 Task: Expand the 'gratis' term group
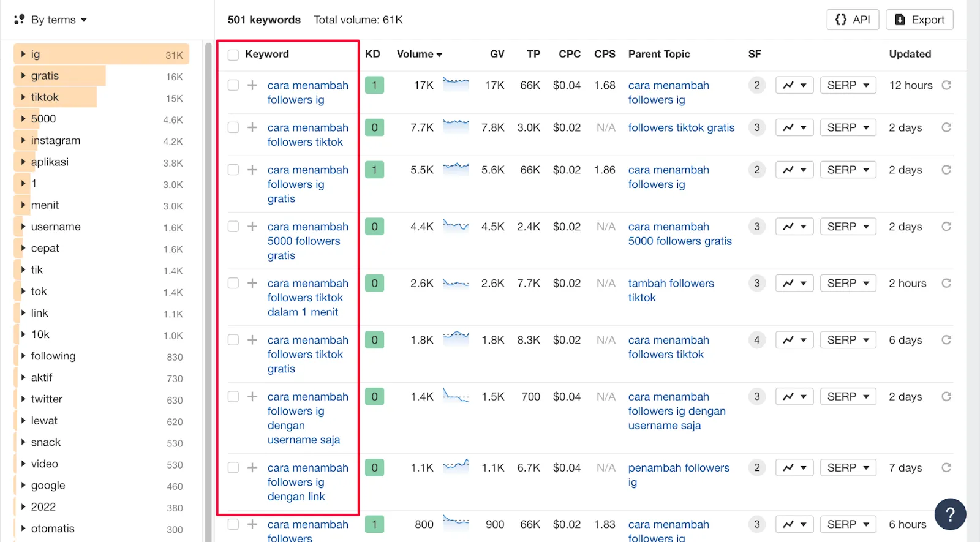23,76
